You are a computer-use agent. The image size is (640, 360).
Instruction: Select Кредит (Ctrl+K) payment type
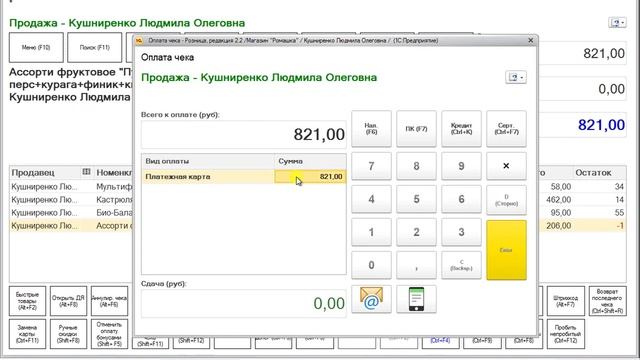click(x=461, y=129)
